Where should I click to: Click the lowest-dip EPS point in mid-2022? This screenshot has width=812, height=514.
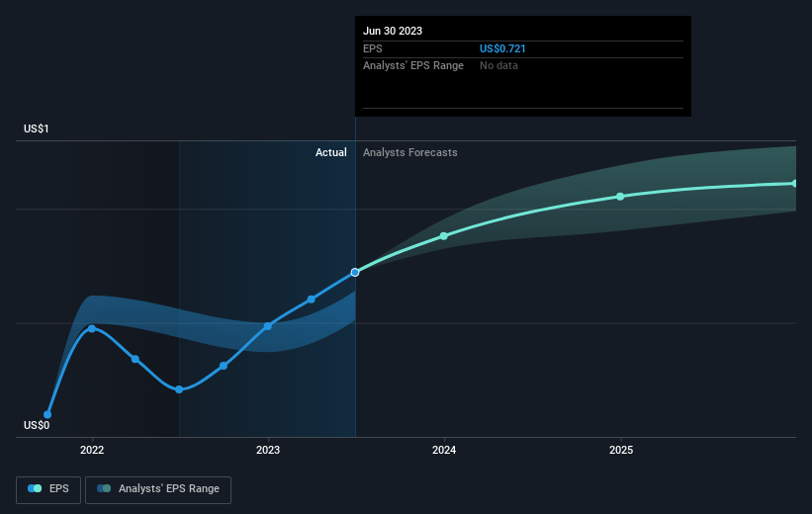coord(179,389)
